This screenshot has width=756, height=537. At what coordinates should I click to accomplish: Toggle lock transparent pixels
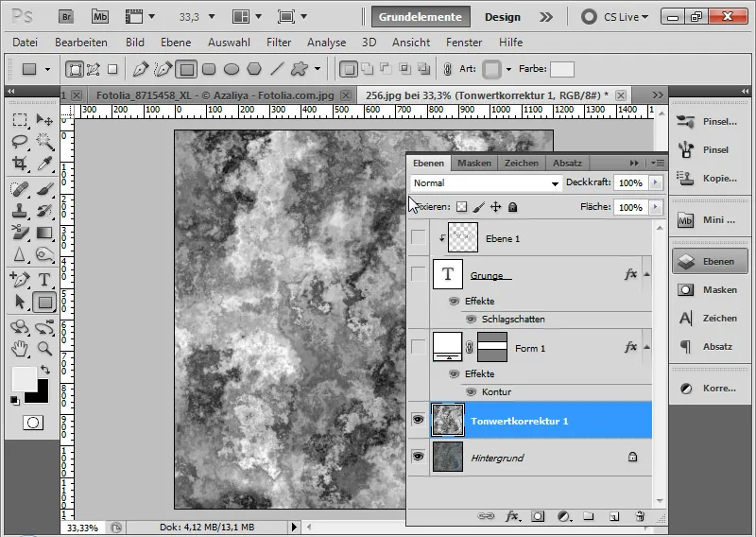point(461,207)
